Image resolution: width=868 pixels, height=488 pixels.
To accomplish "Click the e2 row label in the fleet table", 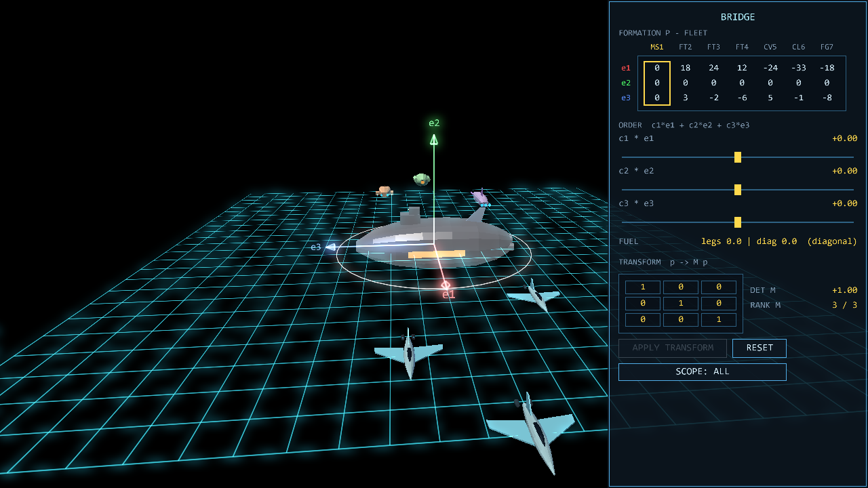I will click(x=626, y=83).
